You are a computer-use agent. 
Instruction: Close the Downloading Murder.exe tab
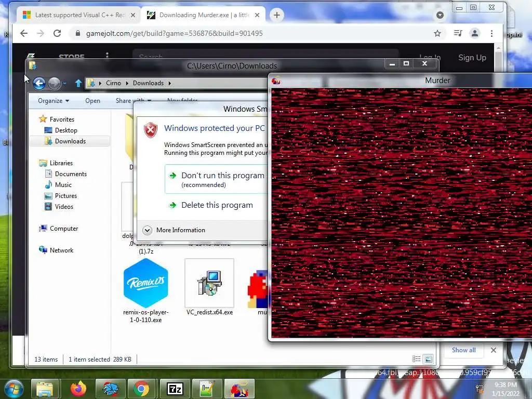[x=257, y=15]
